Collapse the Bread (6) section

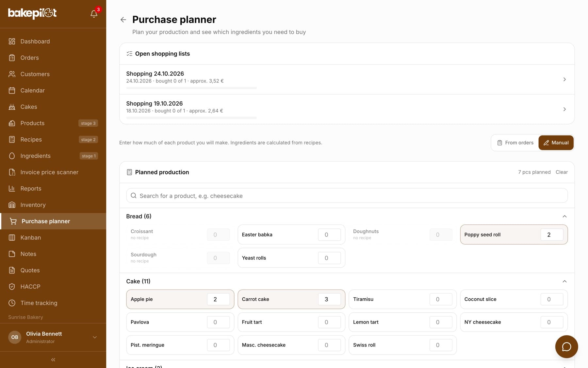click(x=564, y=216)
